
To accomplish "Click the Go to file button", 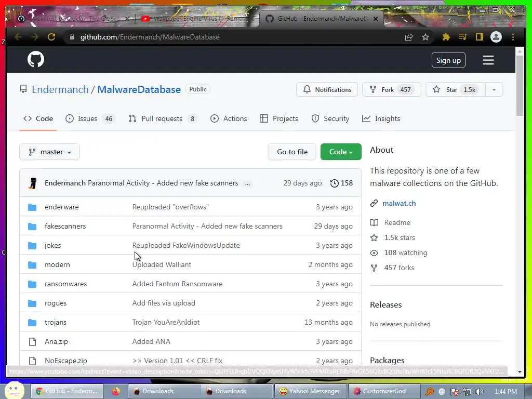I will click(292, 152).
